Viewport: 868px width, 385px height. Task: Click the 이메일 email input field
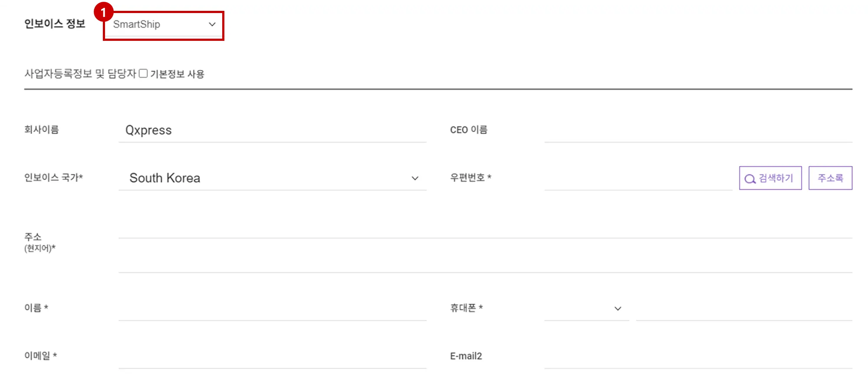tap(272, 357)
